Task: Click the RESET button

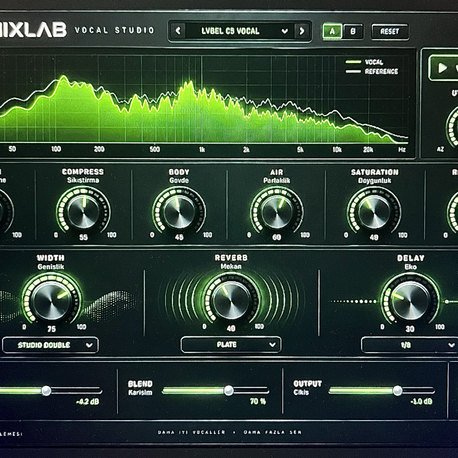Action: coord(390,32)
